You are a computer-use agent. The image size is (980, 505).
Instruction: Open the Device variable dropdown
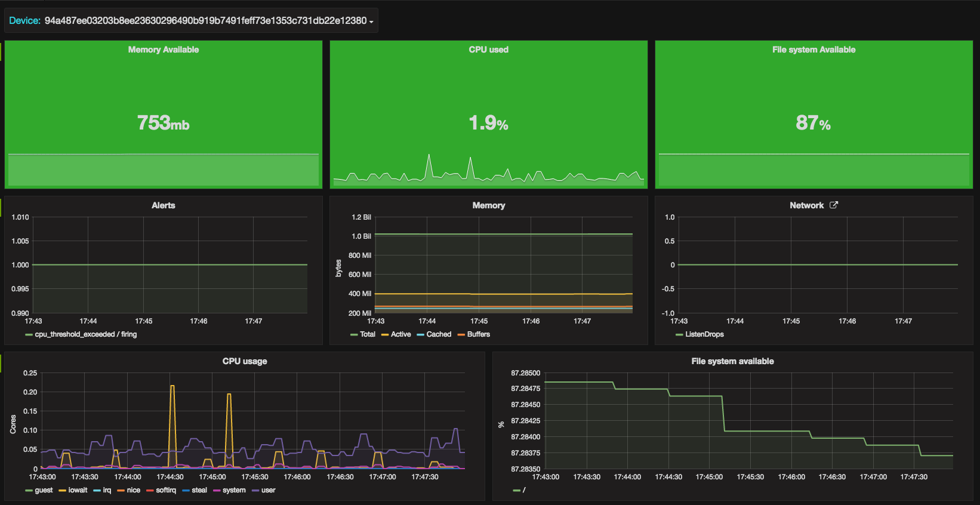(x=206, y=21)
